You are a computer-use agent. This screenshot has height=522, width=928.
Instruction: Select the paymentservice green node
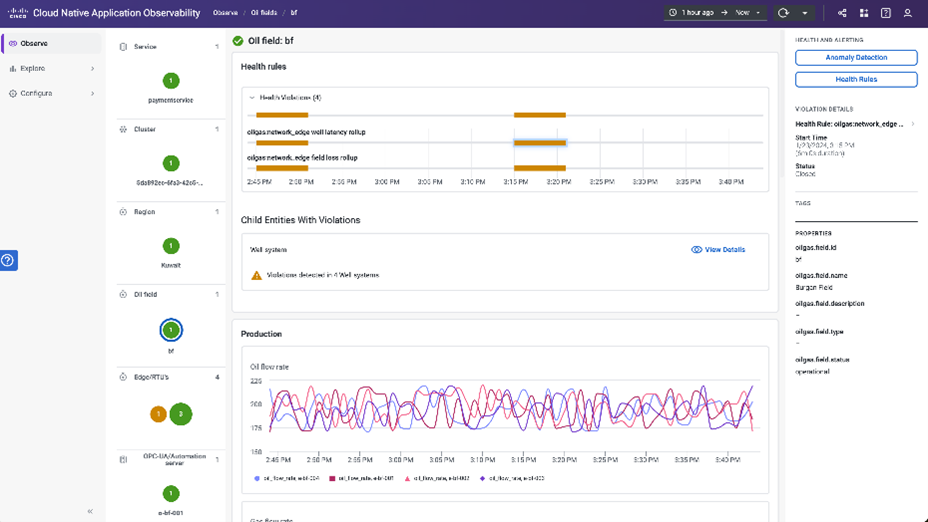pyautogui.click(x=171, y=81)
